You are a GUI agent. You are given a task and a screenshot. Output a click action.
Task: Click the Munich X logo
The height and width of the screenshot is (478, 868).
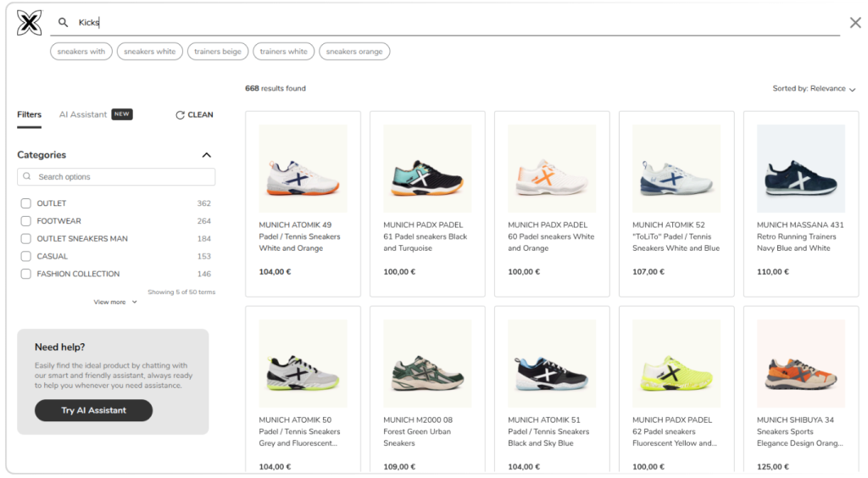[x=30, y=23]
